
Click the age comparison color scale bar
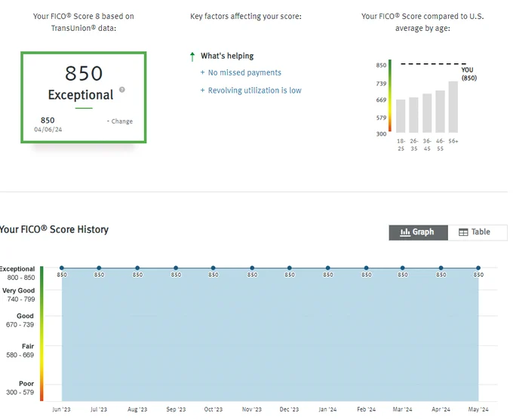tap(390, 96)
